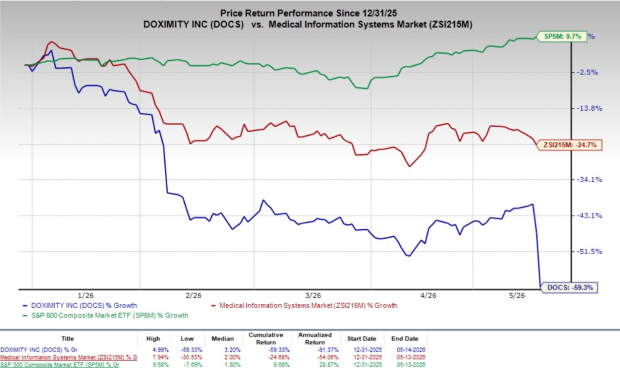Click DOCS row High value 4.99%
This screenshot has height=368, width=620.
coord(162,350)
